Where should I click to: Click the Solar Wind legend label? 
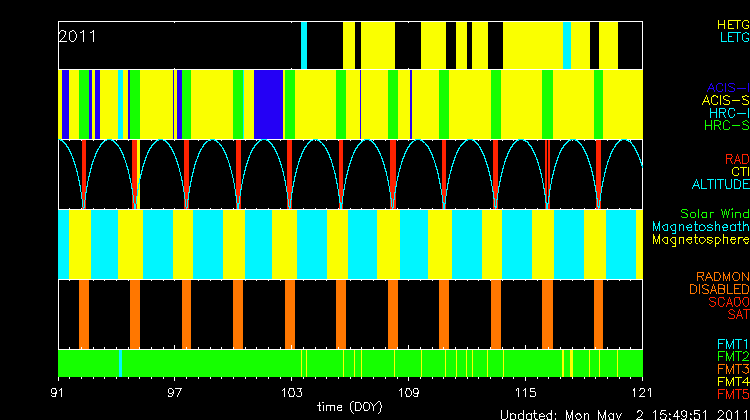(x=714, y=214)
